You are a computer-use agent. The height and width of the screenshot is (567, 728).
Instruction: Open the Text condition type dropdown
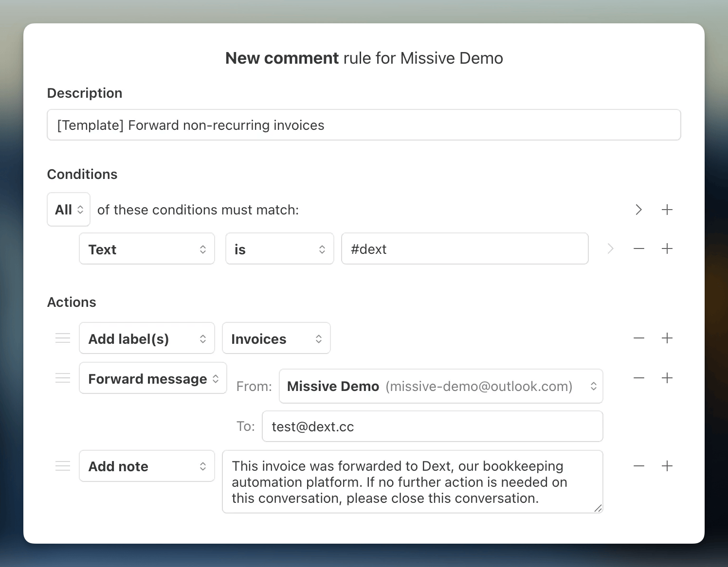click(x=146, y=249)
